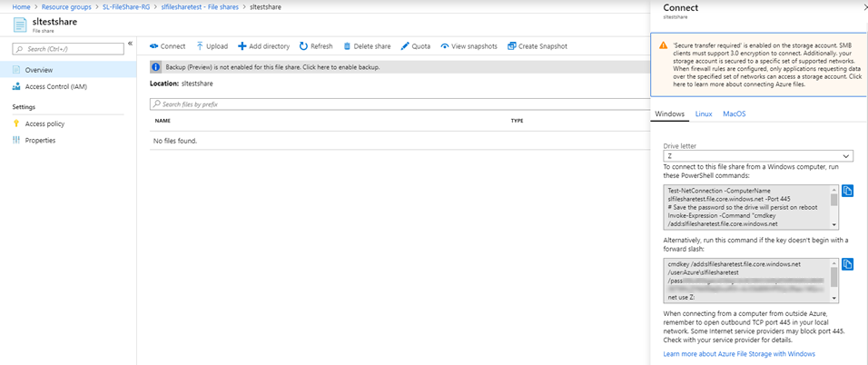
Task: Click the Connect label in toolbar
Action: [173, 46]
